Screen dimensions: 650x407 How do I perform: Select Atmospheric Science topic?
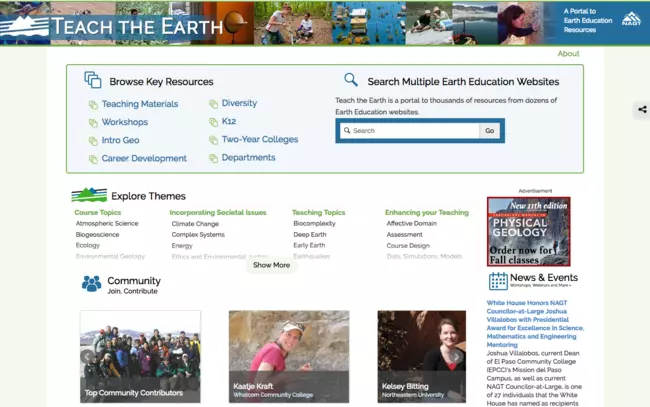(107, 223)
